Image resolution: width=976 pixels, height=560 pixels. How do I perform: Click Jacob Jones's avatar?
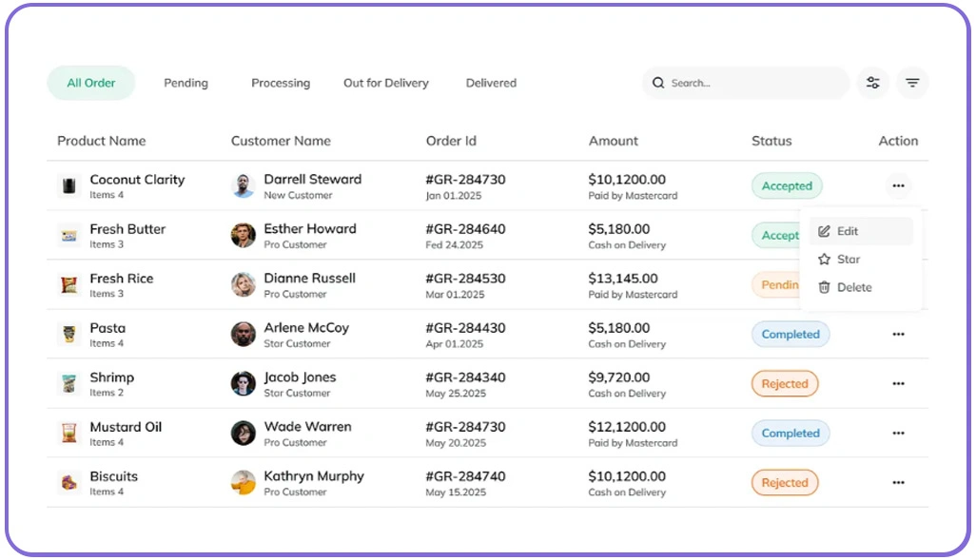point(243,383)
